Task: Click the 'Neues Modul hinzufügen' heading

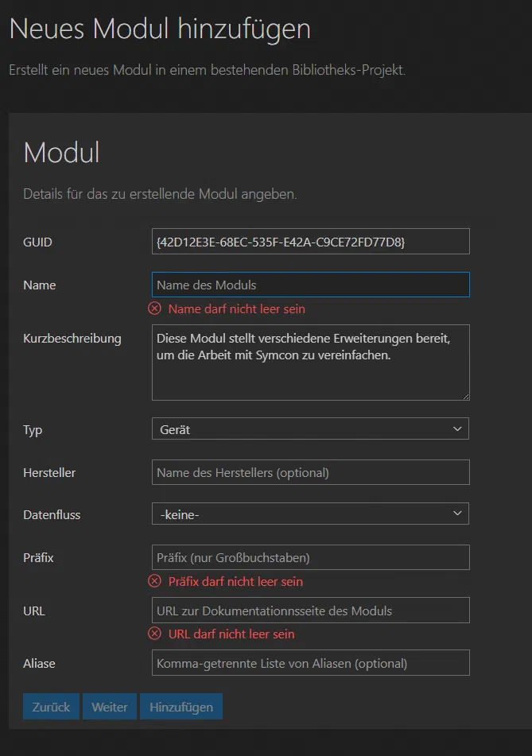Action: pos(160,29)
